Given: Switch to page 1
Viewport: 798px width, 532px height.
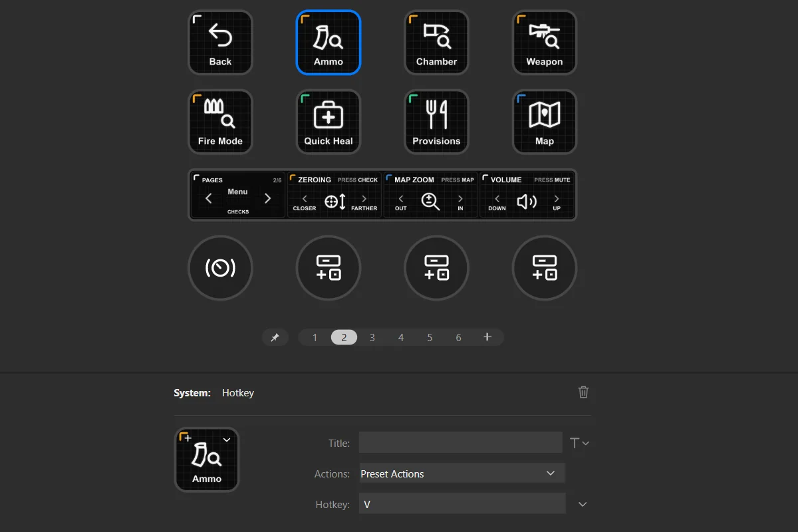Looking at the screenshot, I should (x=315, y=337).
